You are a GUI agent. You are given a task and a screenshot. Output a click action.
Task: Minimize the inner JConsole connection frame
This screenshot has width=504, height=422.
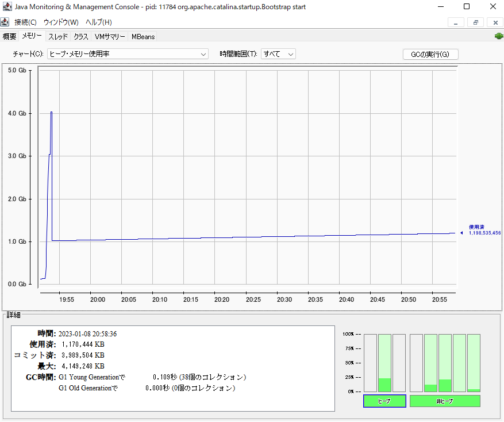[x=456, y=22]
